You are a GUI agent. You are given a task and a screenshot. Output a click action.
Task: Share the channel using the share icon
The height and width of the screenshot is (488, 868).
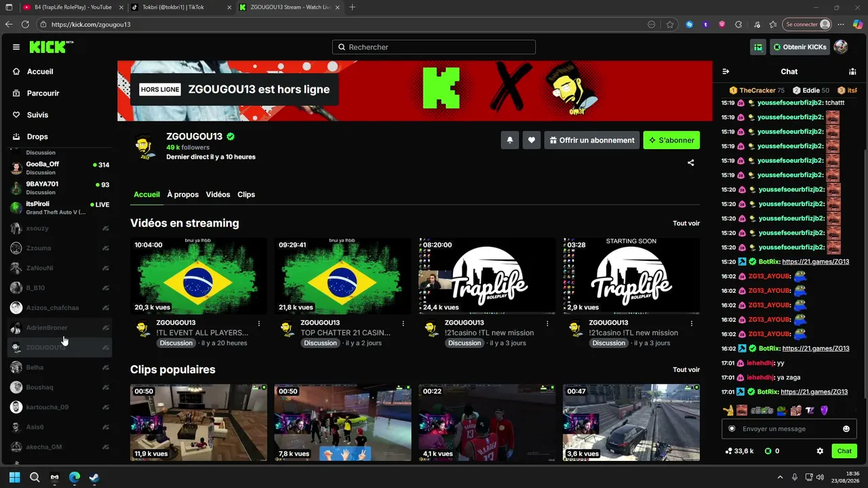(x=691, y=163)
